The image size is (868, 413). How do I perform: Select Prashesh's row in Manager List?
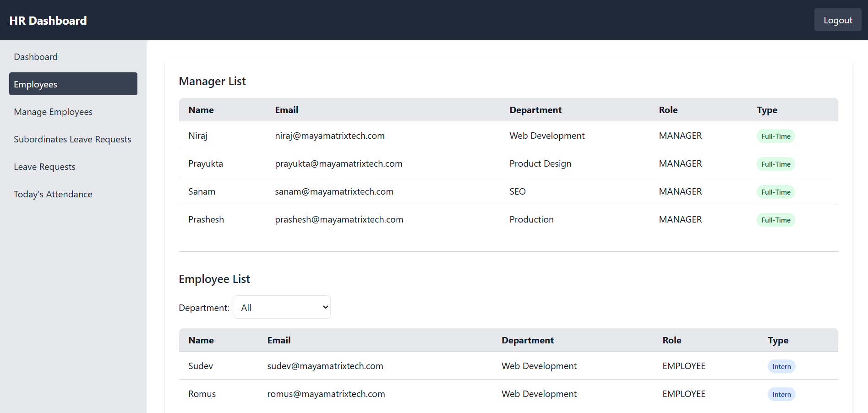pyautogui.click(x=412, y=219)
